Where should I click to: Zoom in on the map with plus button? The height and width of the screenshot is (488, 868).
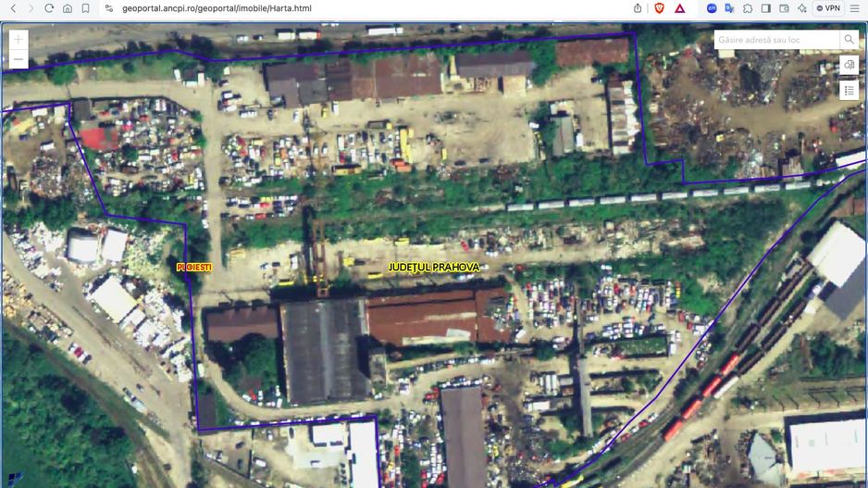point(19,39)
